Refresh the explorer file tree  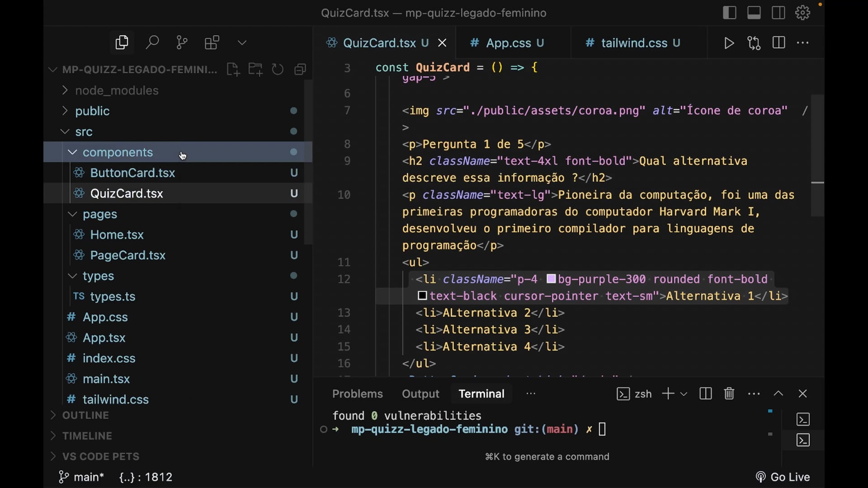point(278,70)
